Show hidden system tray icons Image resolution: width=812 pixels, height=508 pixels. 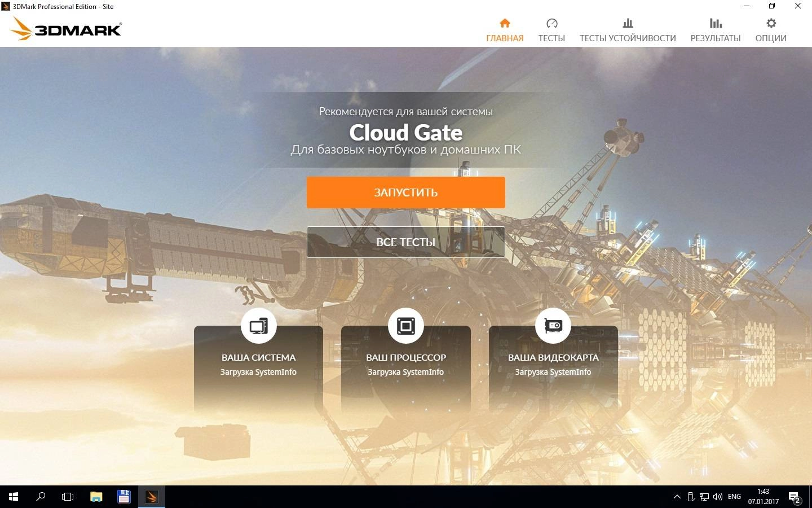677,497
